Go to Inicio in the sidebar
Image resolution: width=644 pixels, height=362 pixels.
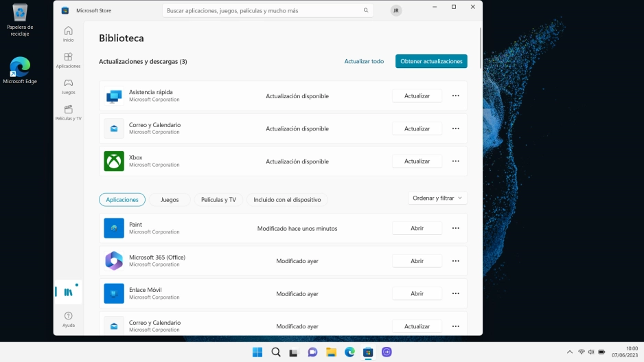point(68,34)
